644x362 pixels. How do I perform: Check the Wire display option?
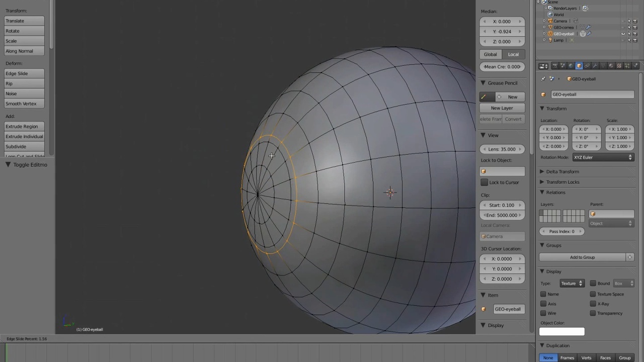(543, 313)
